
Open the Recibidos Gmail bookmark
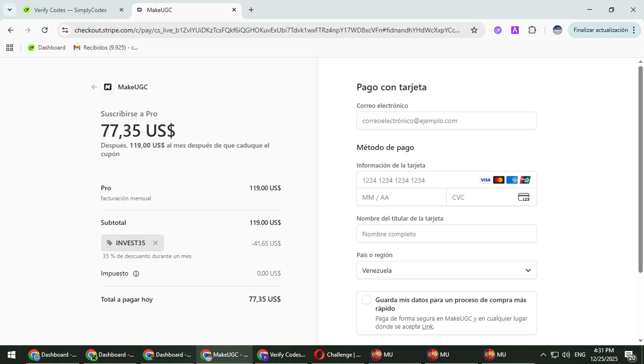tap(106, 48)
